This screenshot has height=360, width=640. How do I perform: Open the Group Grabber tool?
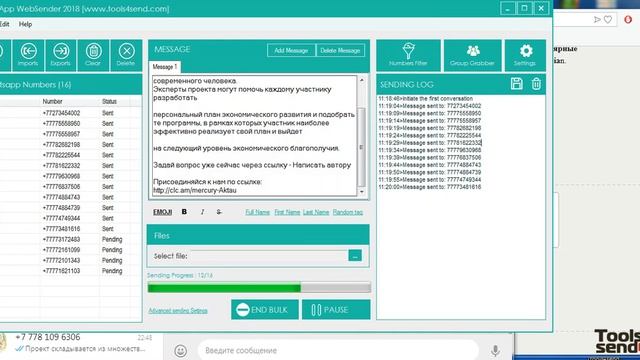(x=472, y=55)
